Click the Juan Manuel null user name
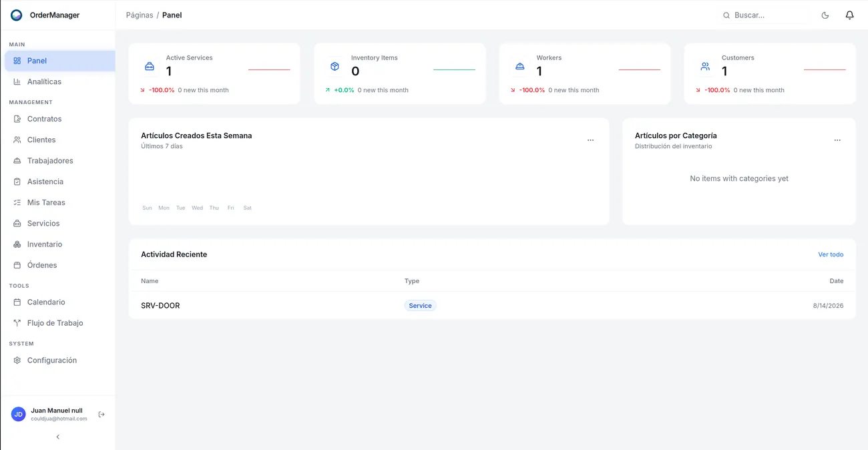The width and height of the screenshot is (868, 450). [x=57, y=411]
